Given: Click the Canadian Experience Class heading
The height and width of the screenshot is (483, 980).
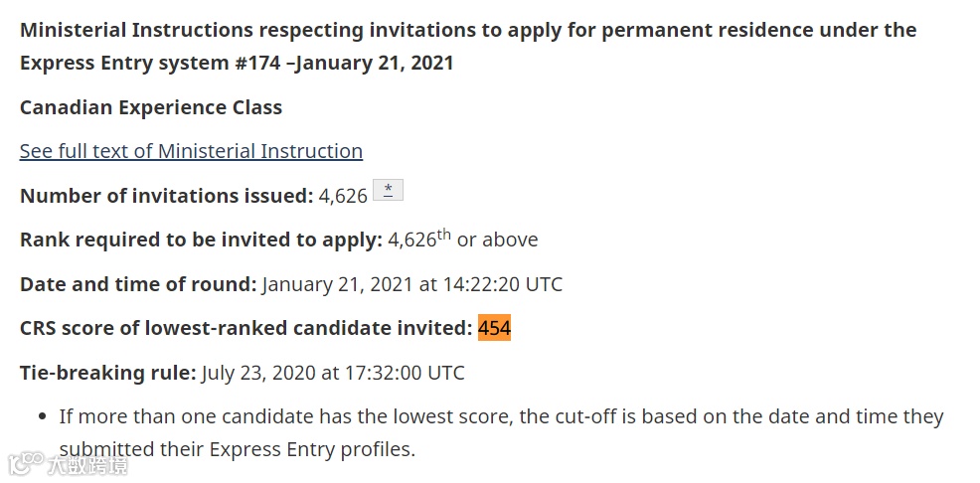Looking at the screenshot, I should 151,107.
